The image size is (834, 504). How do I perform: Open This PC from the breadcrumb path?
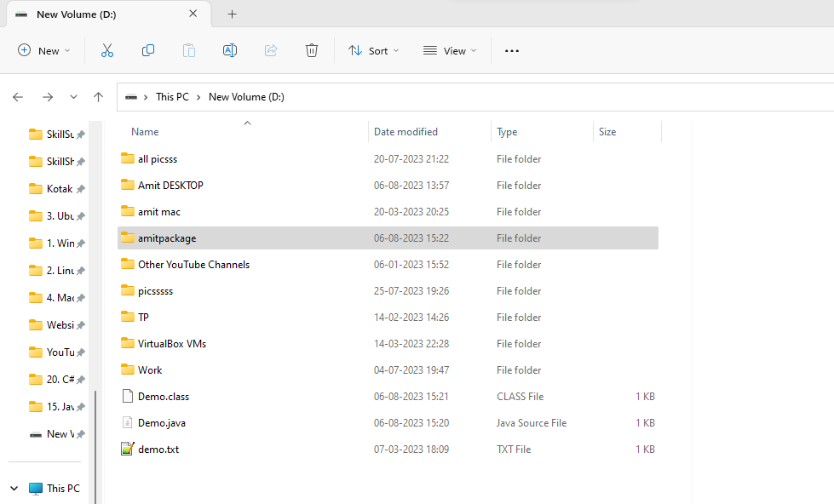[172, 96]
